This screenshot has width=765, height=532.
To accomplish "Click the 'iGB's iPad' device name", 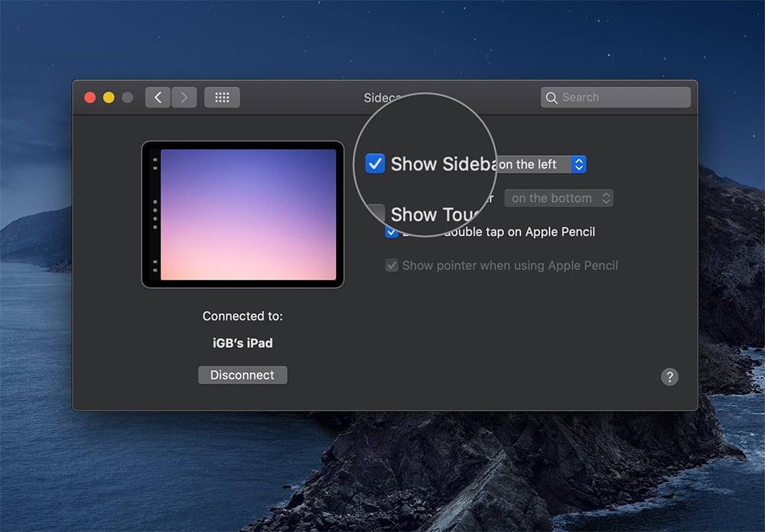I will coord(242,342).
